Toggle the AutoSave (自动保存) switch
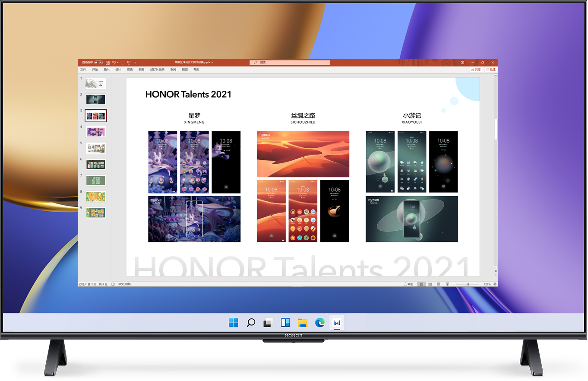Image resolution: width=588 pixels, height=381 pixels. pos(98,63)
